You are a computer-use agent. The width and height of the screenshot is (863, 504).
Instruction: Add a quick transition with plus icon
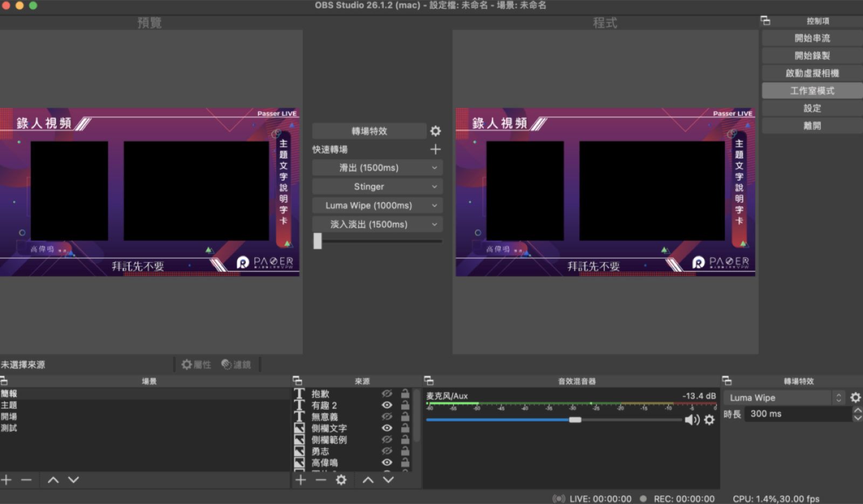point(435,149)
